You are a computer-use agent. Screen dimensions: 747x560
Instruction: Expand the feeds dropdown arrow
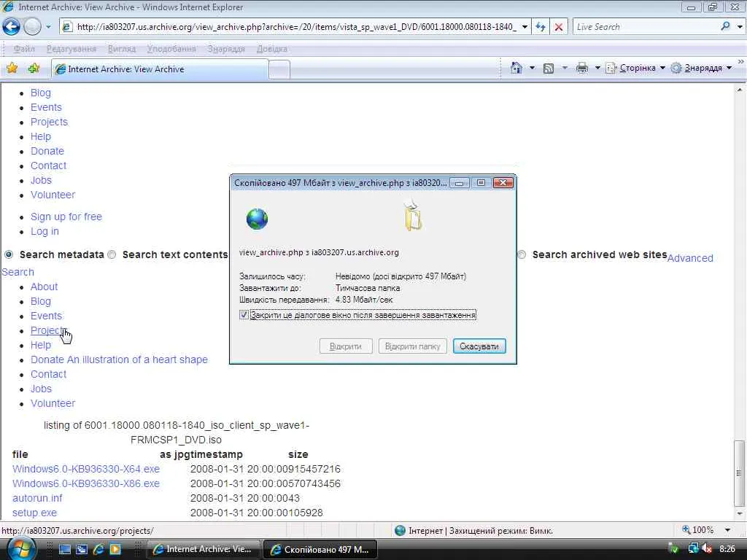click(565, 68)
